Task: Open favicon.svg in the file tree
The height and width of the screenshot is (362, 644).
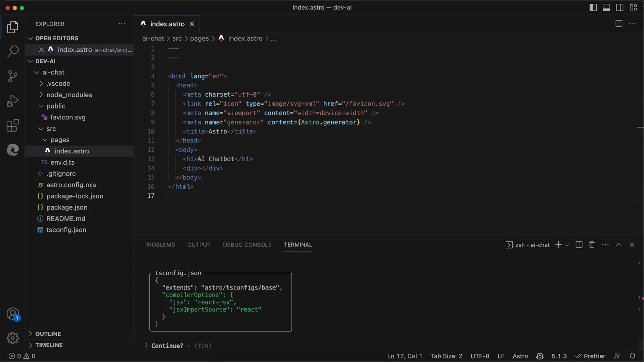Action: [79, 117]
